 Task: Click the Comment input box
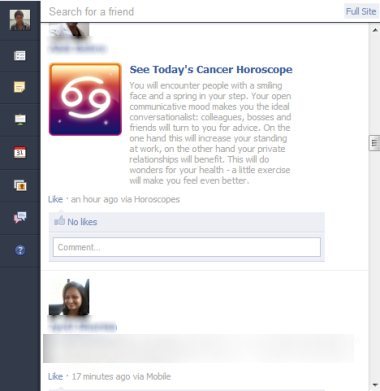(187, 247)
